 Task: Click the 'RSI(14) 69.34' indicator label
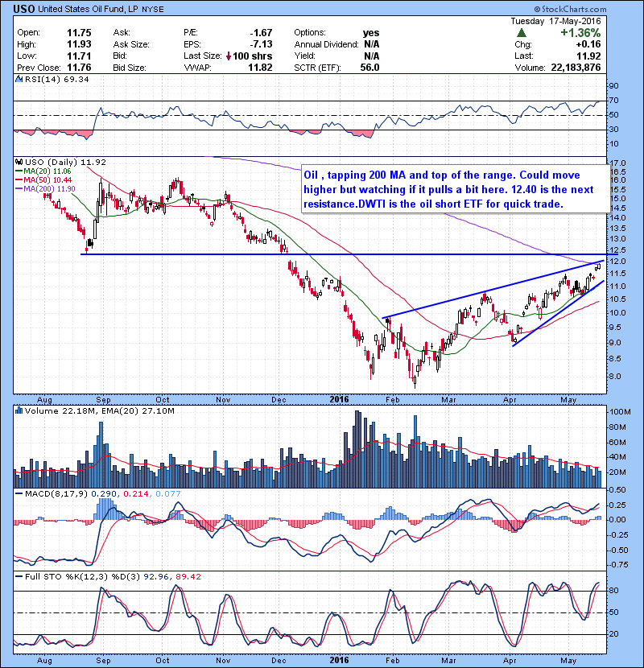[57, 79]
